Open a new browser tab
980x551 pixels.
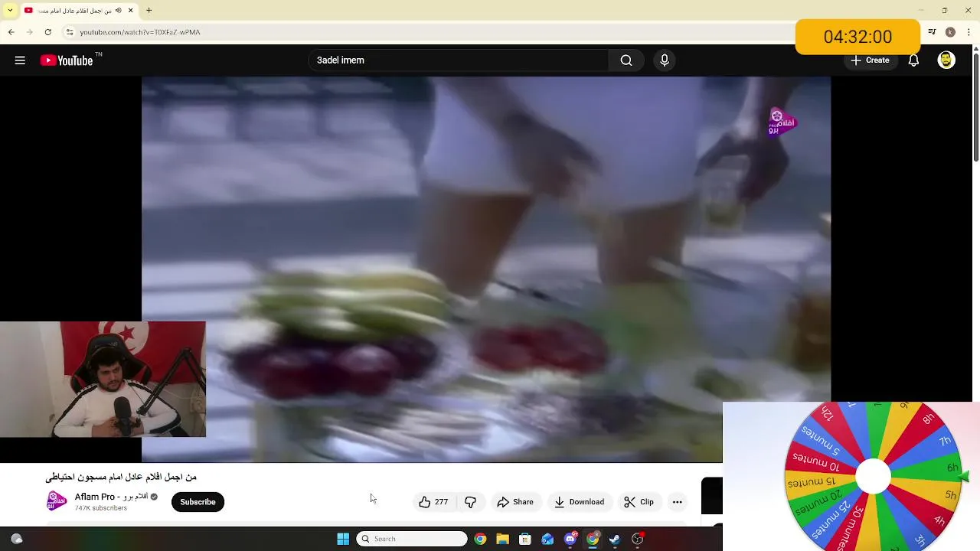[x=149, y=11]
